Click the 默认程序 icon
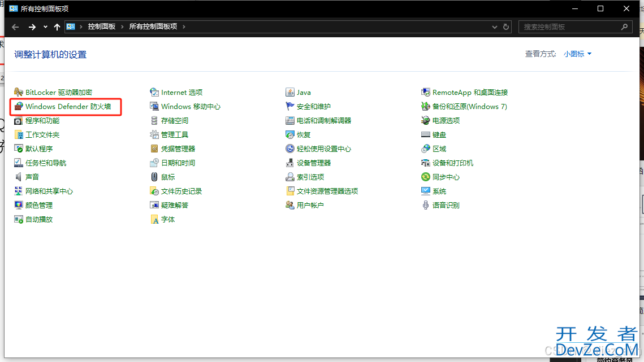The image size is (644, 362). tap(19, 149)
